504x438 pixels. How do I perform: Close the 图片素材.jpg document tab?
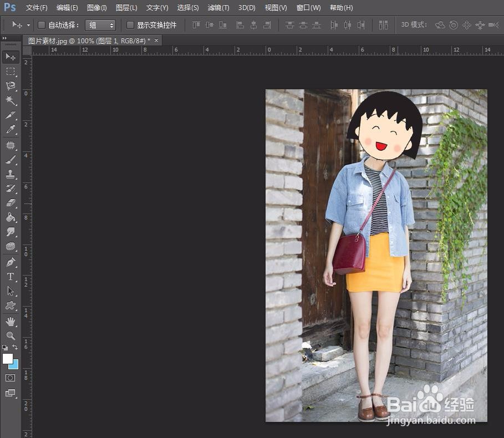156,40
